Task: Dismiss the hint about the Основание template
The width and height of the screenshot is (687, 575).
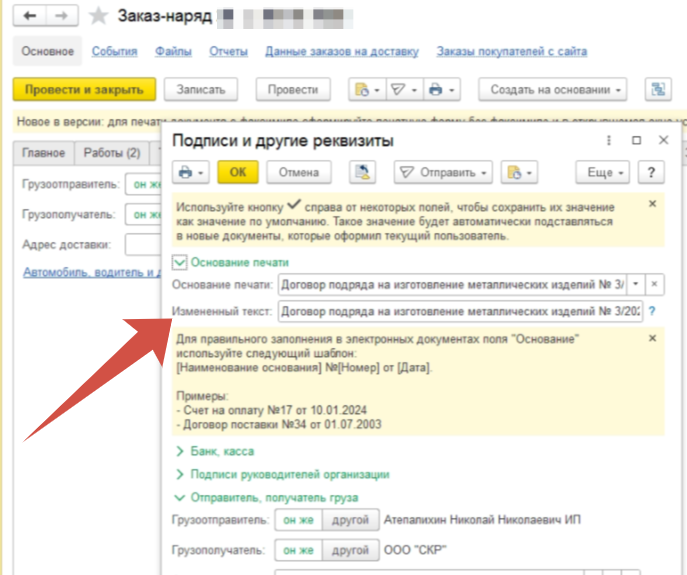Action: coord(652,338)
